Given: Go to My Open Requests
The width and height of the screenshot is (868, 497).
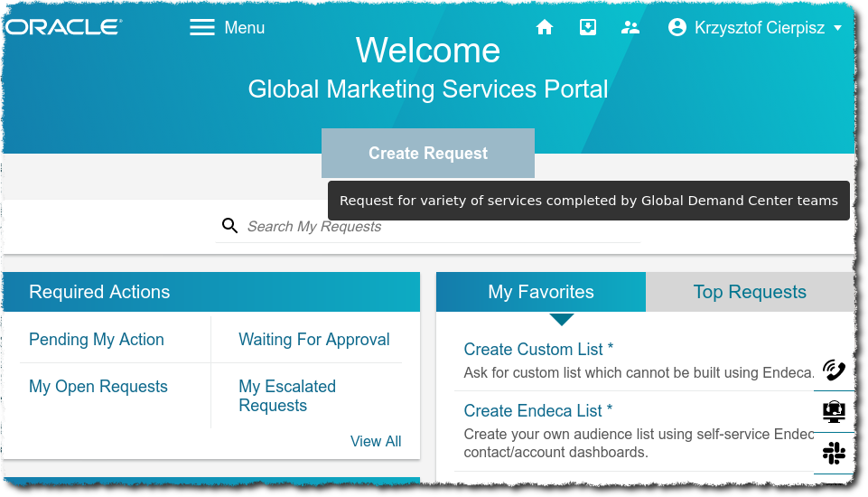Looking at the screenshot, I should click(98, 387).
